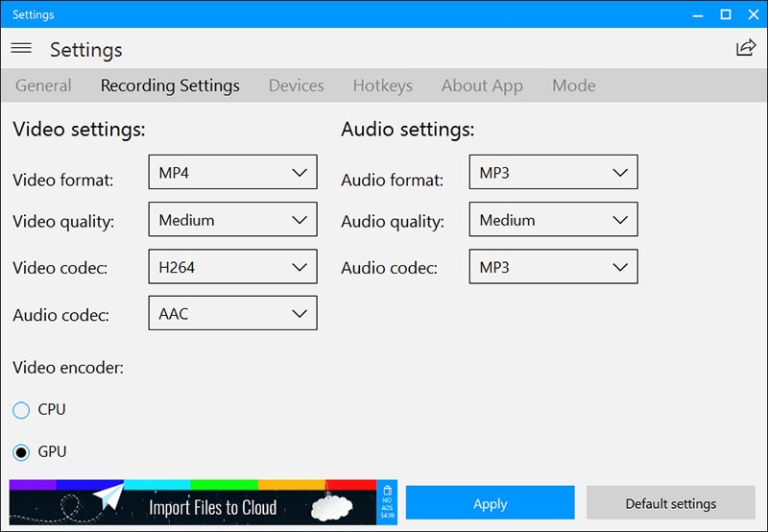Viewport: 768px width, 532px height.
Task: Click the share icon in header
Action: 745,48
